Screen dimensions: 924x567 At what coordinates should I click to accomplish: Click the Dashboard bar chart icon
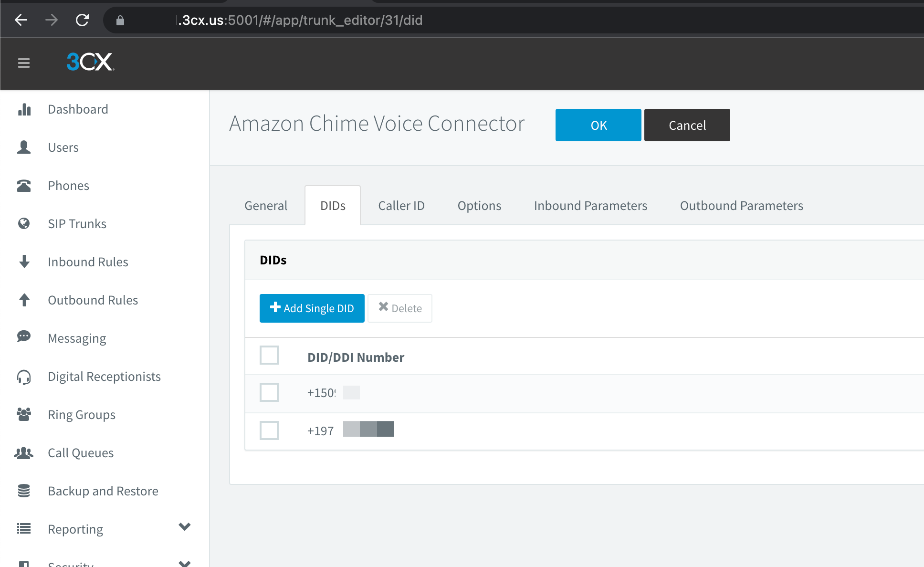point(24,109)
